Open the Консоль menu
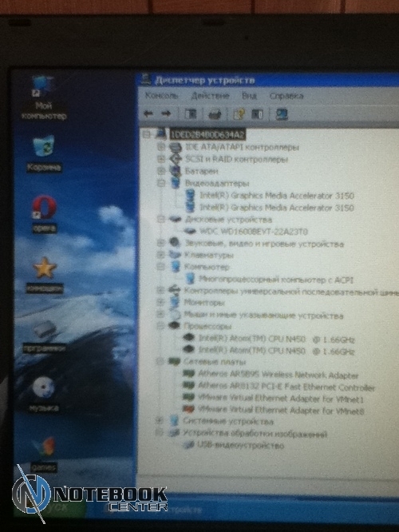This screenshot has height=532, width=399. coord(161,96)
